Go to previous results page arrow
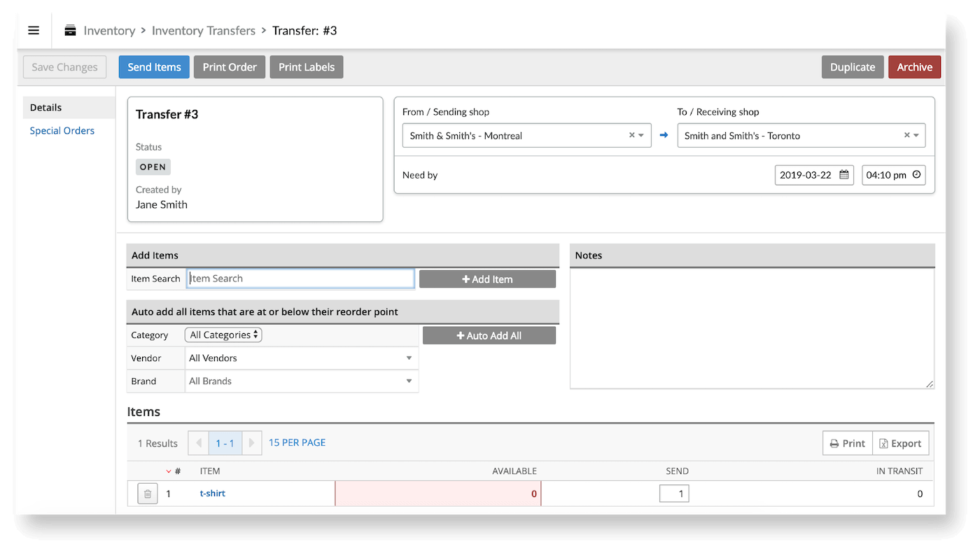 point(198,443)
